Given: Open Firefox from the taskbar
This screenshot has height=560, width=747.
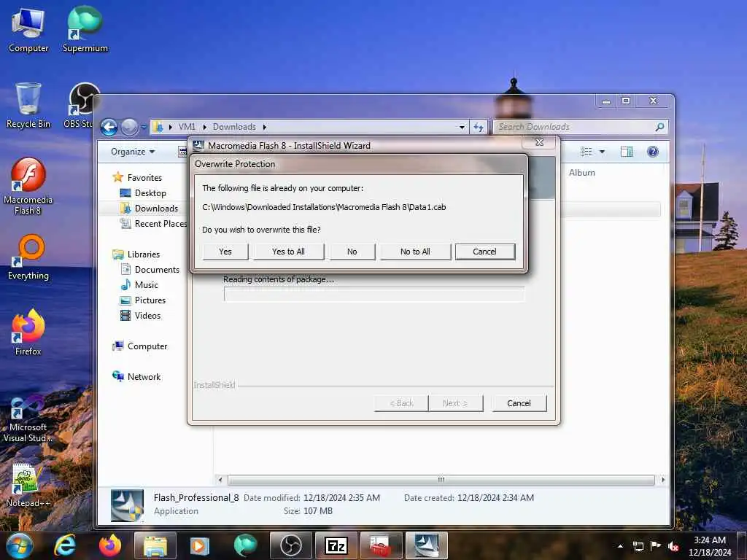Looking at the screenshot, I should point(110,545).
